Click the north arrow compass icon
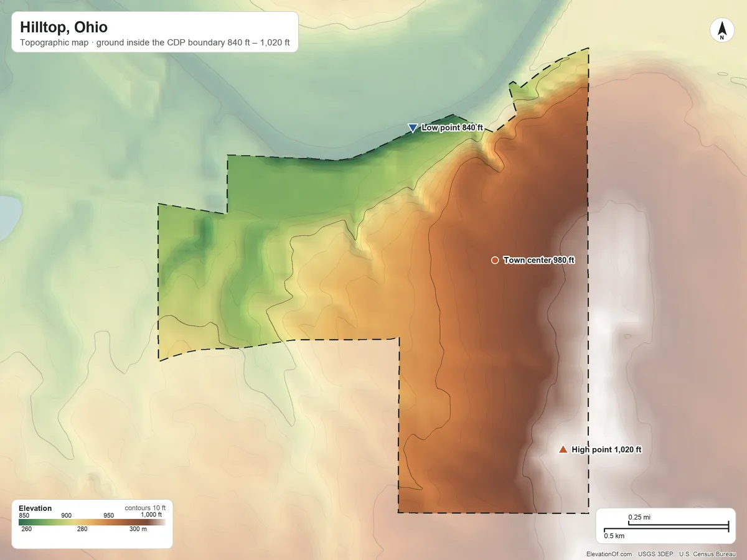This screenshot has height=560, width=747. [x=721, y=31]
